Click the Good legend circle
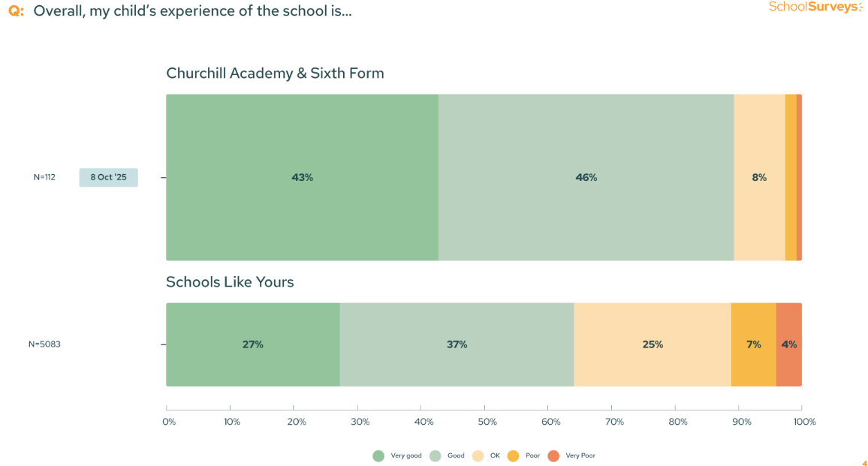The image size is (868, 466). click(435, 455)
